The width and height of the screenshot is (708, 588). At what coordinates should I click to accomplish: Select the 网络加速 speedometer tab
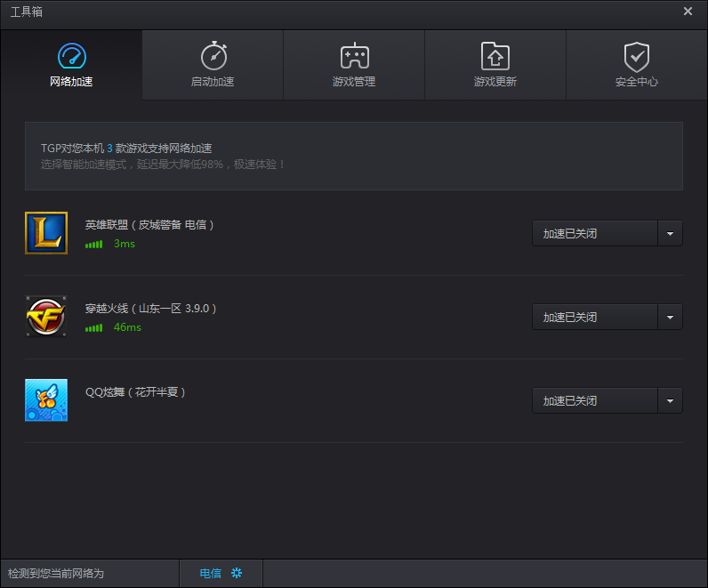71,65
